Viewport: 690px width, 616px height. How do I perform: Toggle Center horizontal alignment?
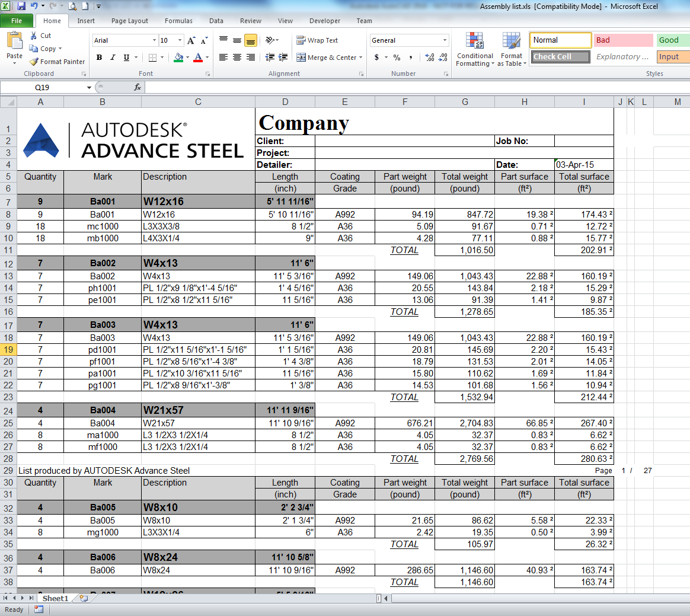tap(237, 57)
